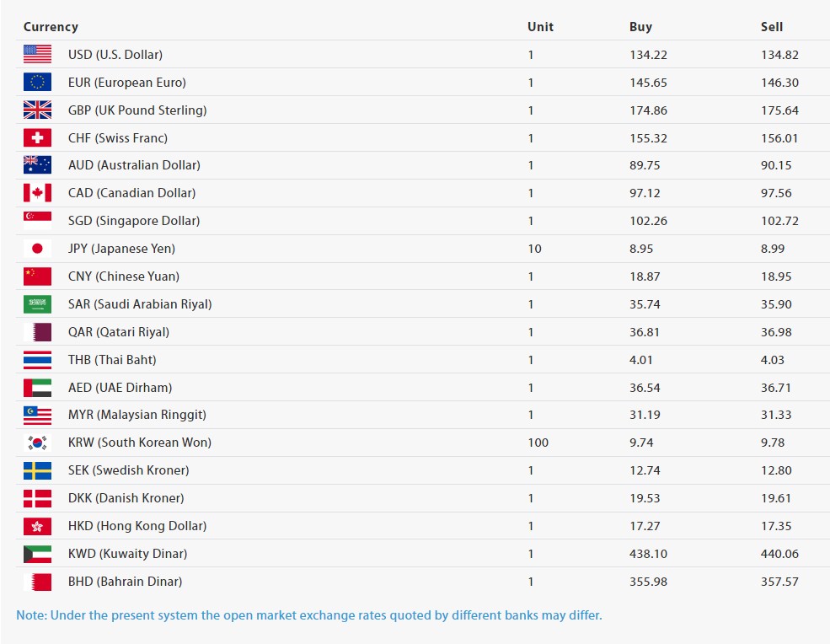Image resolution: width=830 pixels, height=644 pixels.
Task: Click the UK Union Jack flag icon
Action: [x=37, y=110]
